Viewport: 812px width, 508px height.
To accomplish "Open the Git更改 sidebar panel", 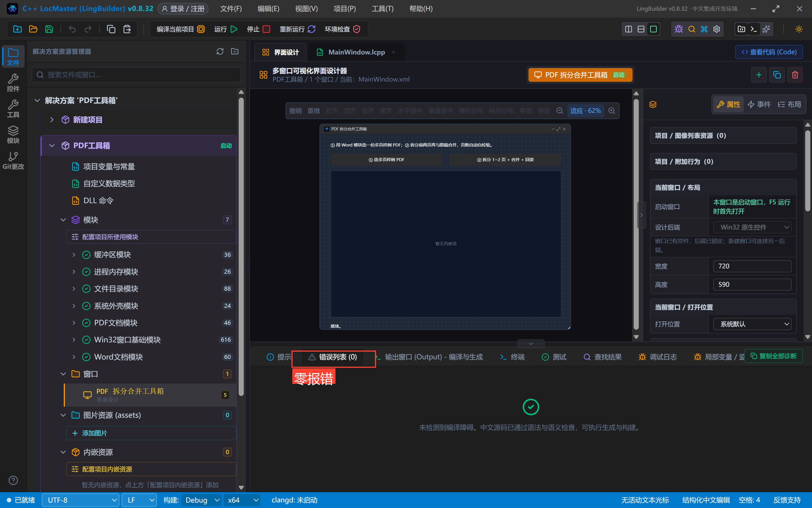I will [13, 161].
